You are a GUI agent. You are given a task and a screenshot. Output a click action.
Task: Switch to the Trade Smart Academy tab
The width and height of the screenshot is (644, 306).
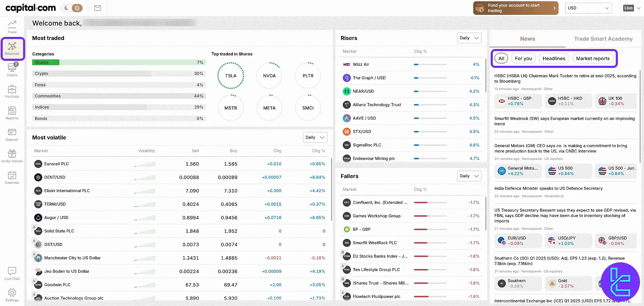click(603, 39)
